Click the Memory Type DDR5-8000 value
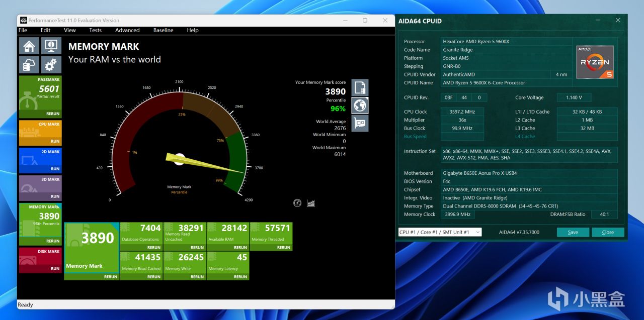 click(529, 206)
